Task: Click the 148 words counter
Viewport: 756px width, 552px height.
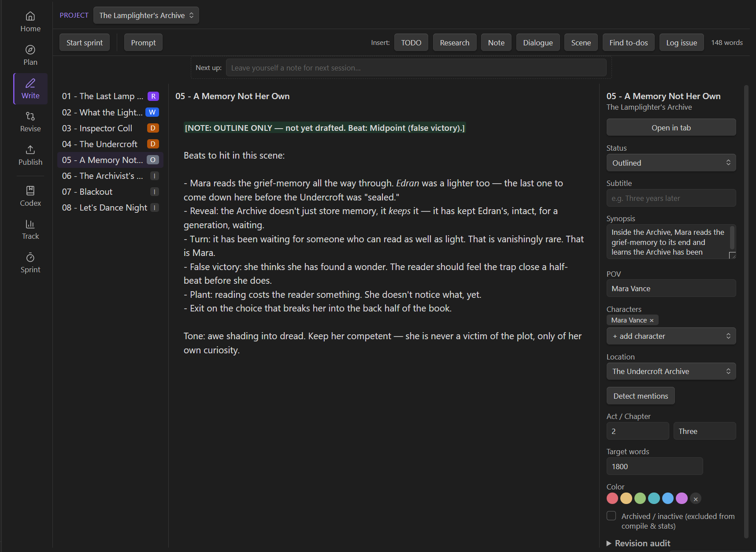Action: [727, 43]
